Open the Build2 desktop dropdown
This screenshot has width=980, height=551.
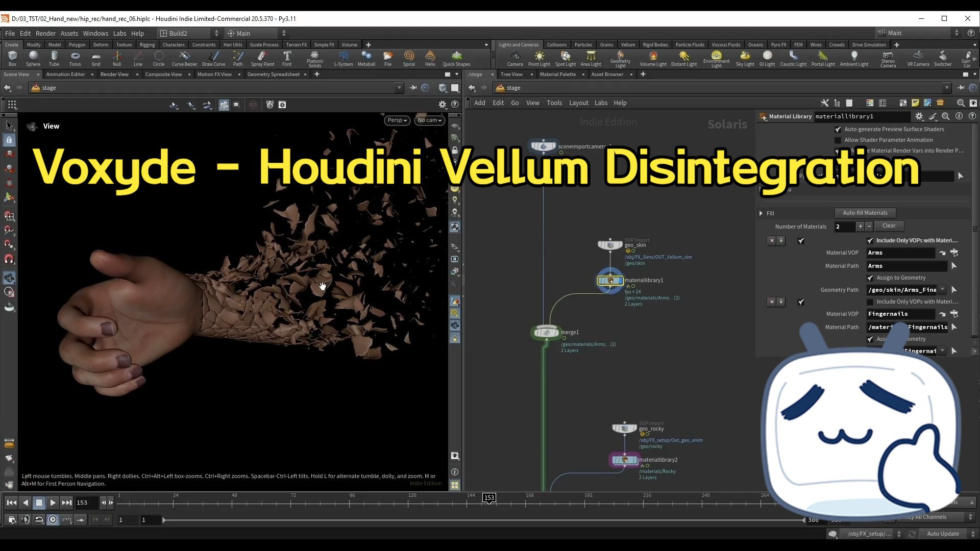[x=189, y=33]
